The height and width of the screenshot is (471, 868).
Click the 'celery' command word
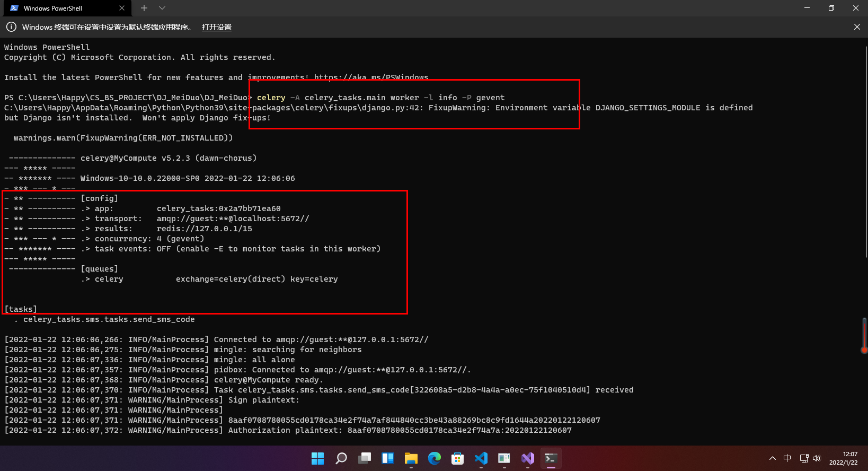pos(271,98)
